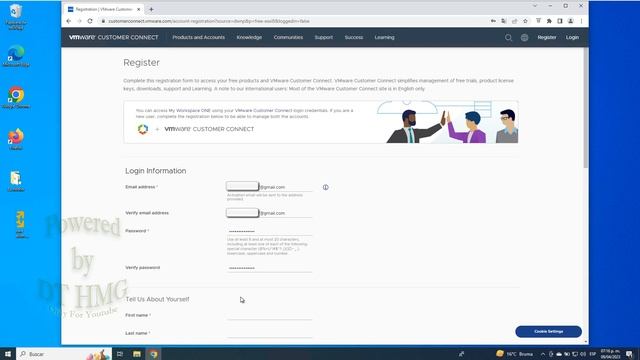The height and width of the screenshot is (360, 640).
Task: Open the Learning menu
Action: 384,37
